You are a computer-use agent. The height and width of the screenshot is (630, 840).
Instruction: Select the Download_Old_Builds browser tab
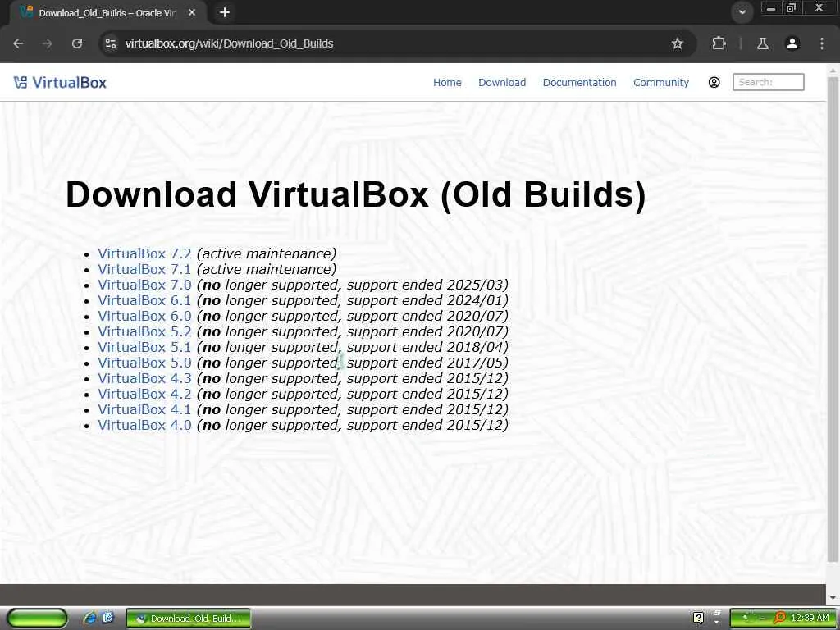107,13
